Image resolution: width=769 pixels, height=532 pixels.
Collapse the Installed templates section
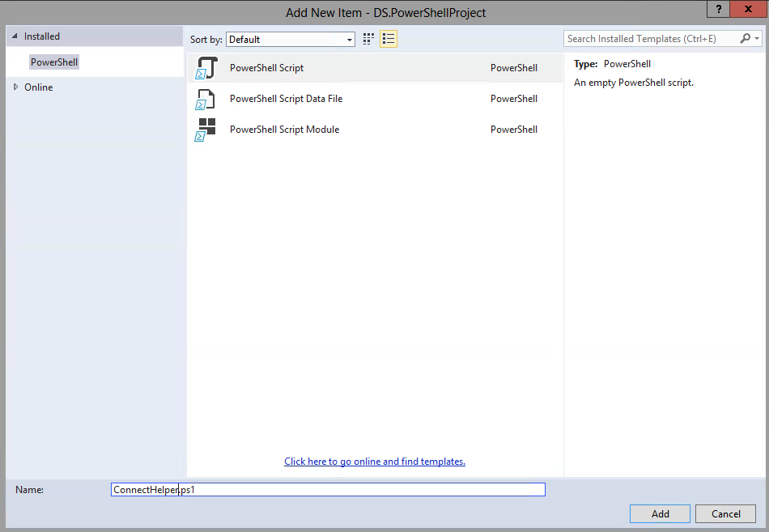pyautogui.click(x=14, y=36)
